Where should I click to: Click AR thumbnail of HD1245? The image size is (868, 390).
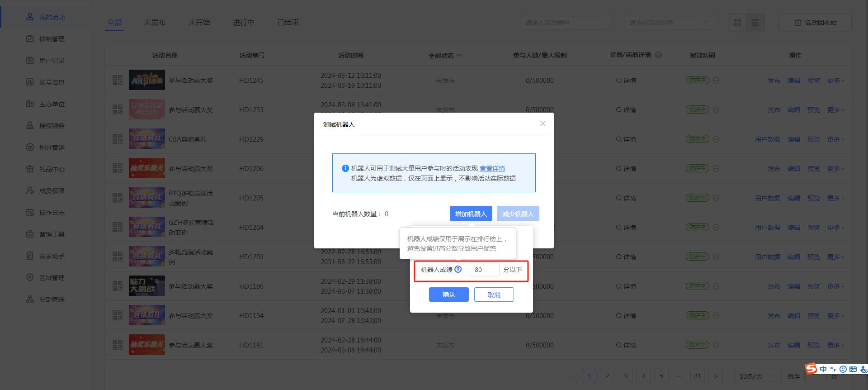[x=146, y=81]
